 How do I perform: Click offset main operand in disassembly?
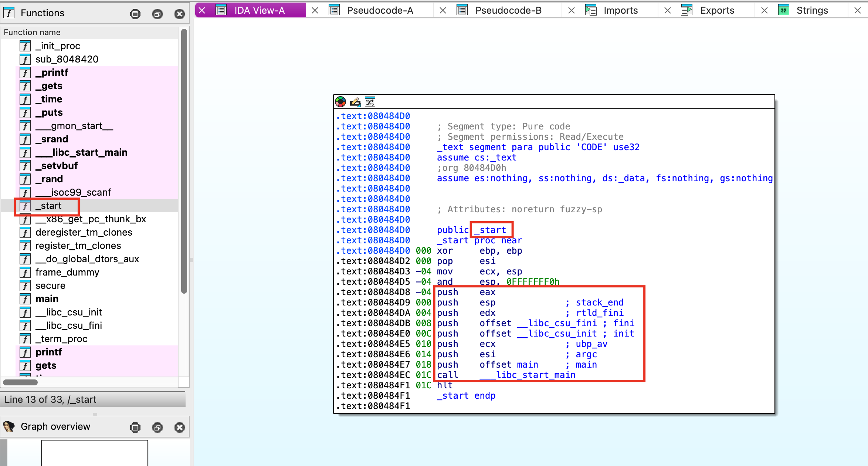tap(509, 365)
